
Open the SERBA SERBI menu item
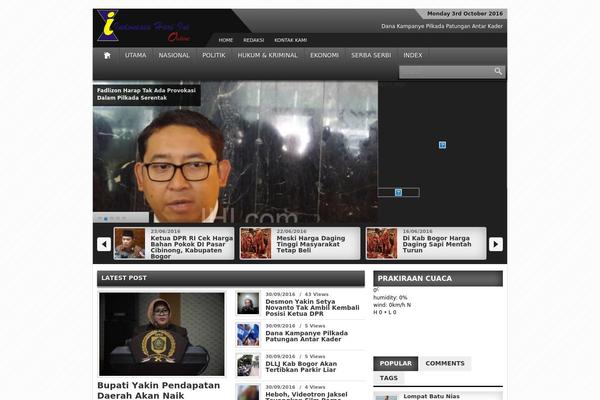point(371,55)
